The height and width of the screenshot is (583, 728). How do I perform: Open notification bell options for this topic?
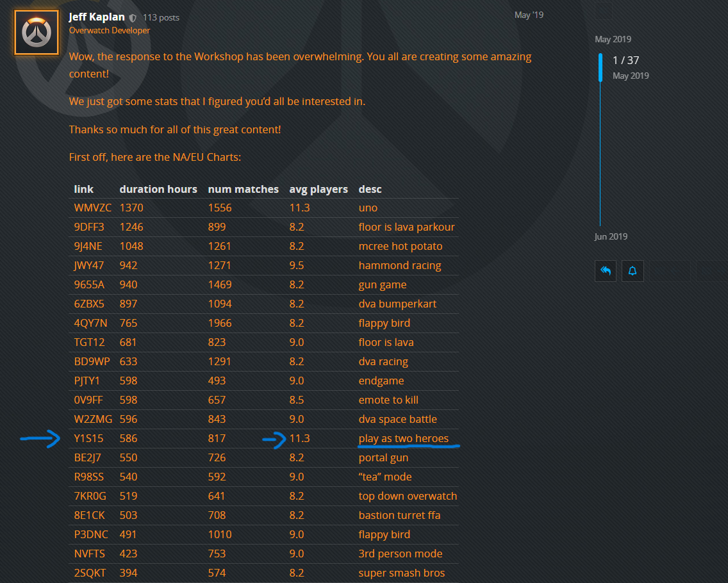coord(633,270)
